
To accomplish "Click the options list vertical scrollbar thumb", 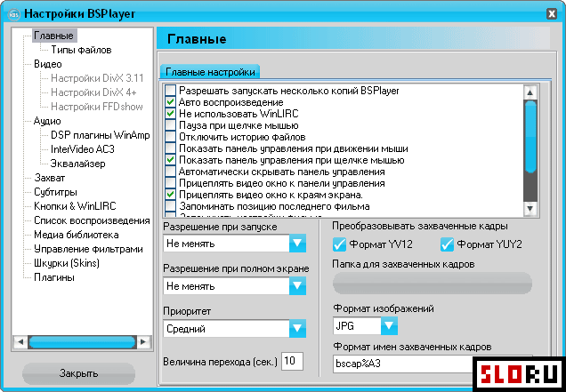I will 530,137.
